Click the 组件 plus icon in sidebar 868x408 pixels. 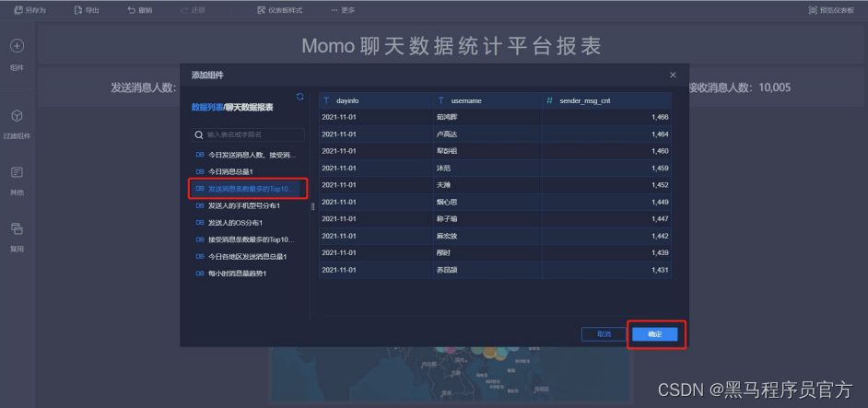[18, 46]
